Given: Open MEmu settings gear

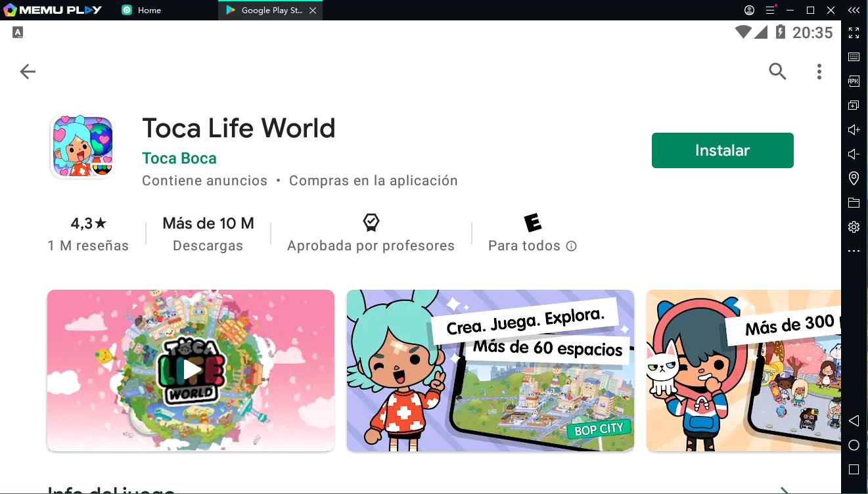Looking at the screenshot, I should click(854, 227).
